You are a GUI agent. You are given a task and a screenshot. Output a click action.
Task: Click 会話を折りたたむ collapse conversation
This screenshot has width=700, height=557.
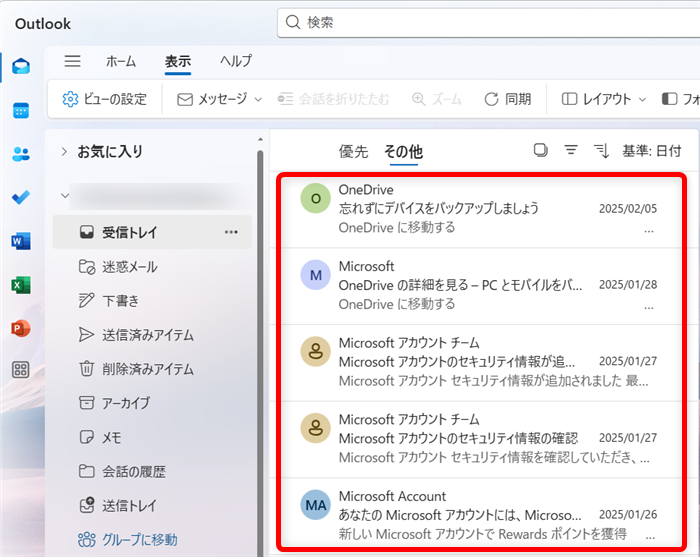click(x=333, y=99)
